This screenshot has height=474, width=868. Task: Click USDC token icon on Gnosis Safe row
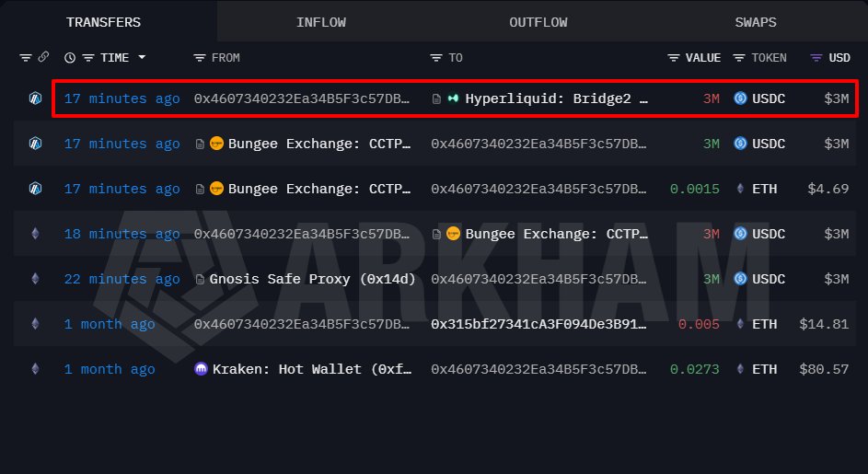(740, 279)
